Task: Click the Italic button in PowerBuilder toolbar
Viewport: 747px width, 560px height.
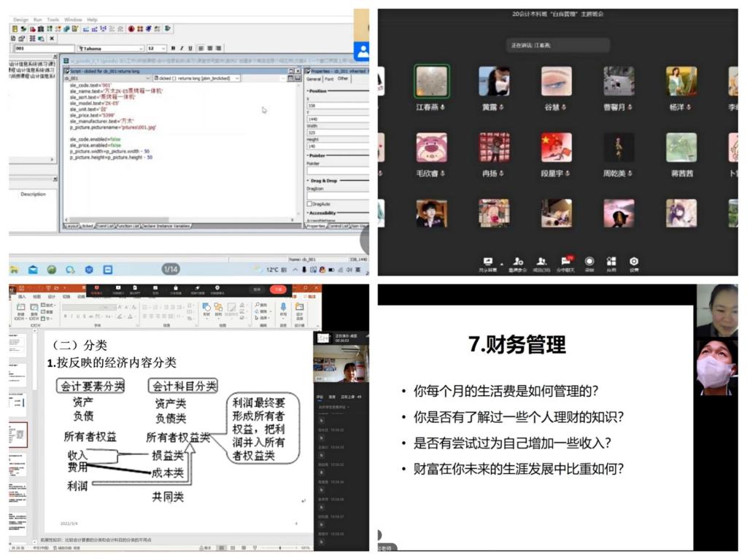Action: [x=181, y=48]
